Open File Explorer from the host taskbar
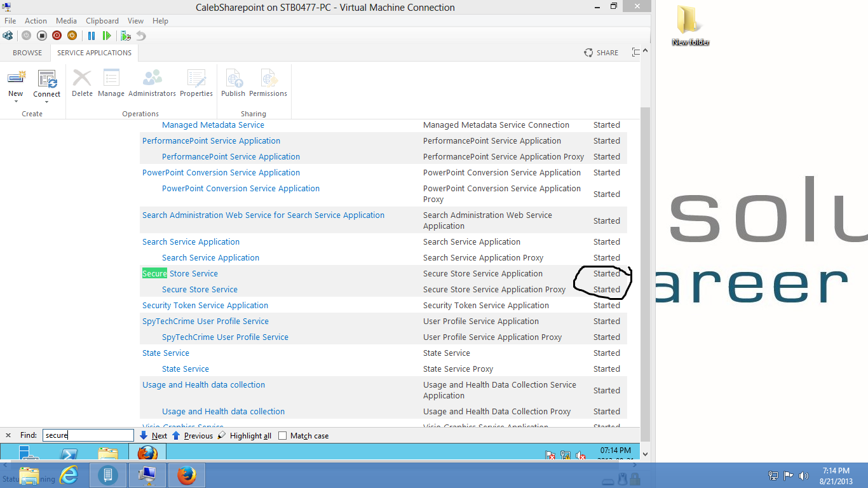The height and width of the screenshot is (488, 868). [x=29, y=475]
